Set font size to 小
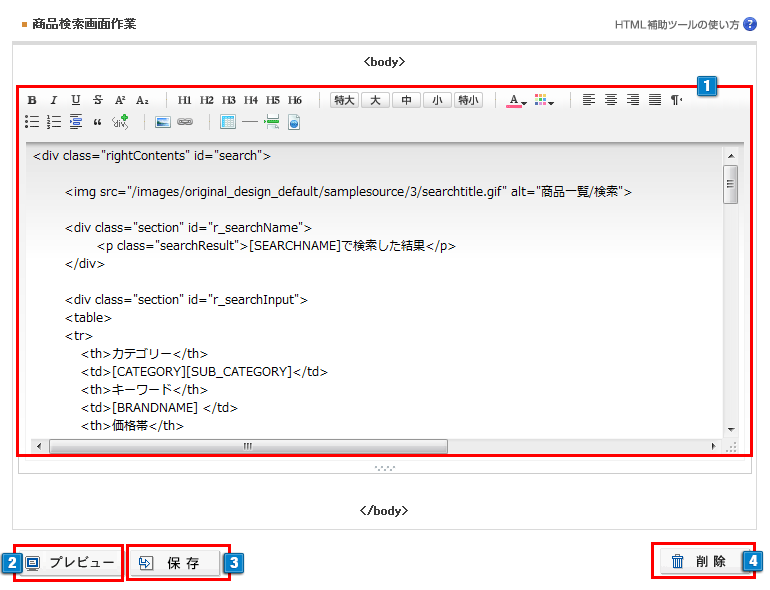Screen dimensions: 770x590 click(x=437, y=100)
